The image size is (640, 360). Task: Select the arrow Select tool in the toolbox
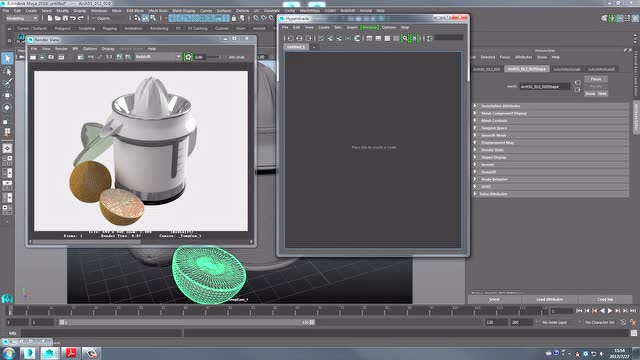[x=7, y=58]
